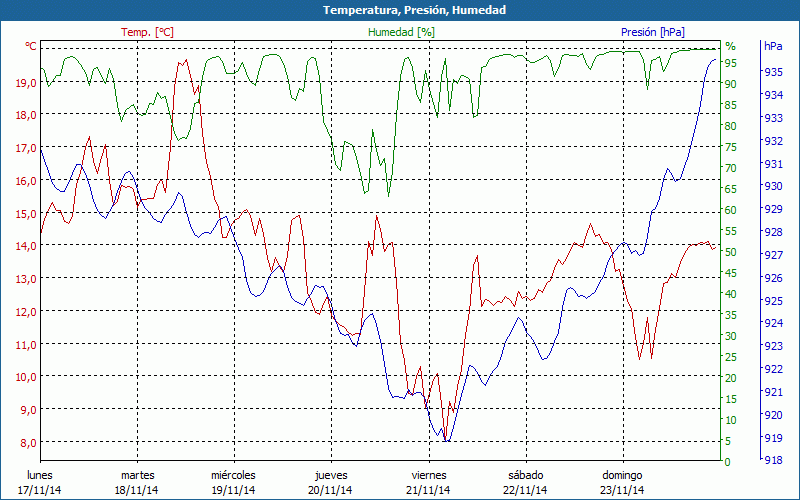Click the '8,0' temperature axis value
The image size is (800, 500).
click(28, 442)
